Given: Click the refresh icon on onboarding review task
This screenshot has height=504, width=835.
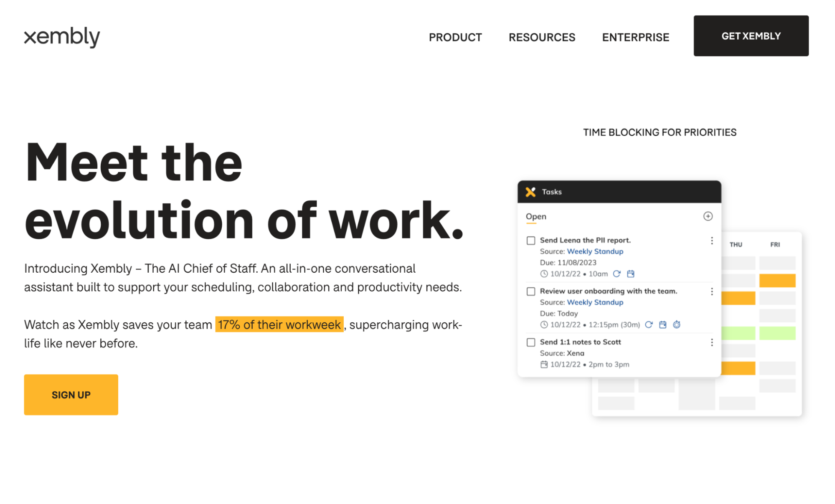Looking at the screenshot, I should [649, 324].
